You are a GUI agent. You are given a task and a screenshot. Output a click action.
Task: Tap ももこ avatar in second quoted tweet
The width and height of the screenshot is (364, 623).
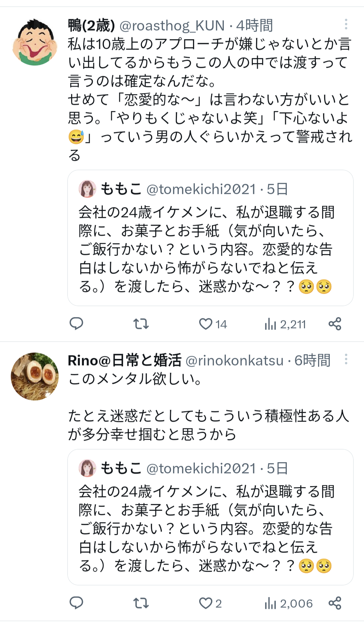click(87, 468)
